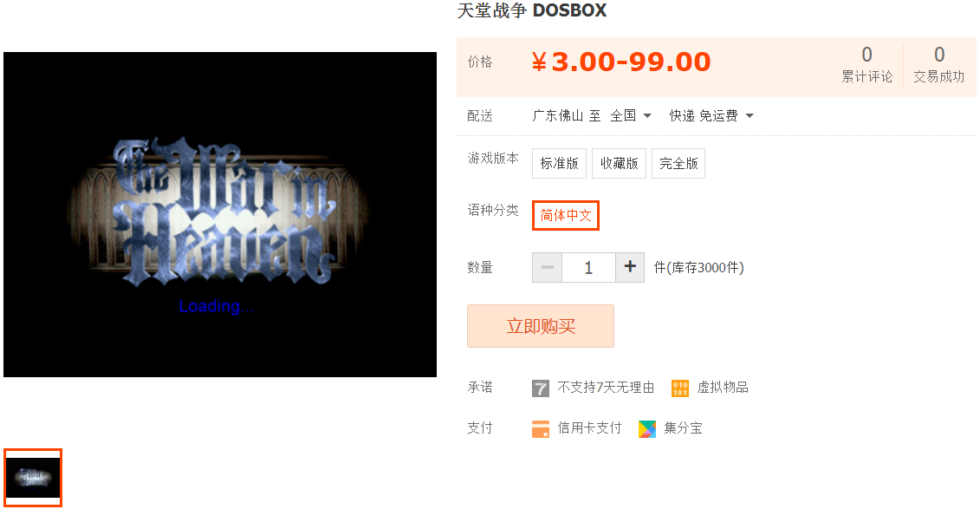Click the 集分宝 payment text
Viewport: 980px width, 509px height.
[x=683, y=428]
